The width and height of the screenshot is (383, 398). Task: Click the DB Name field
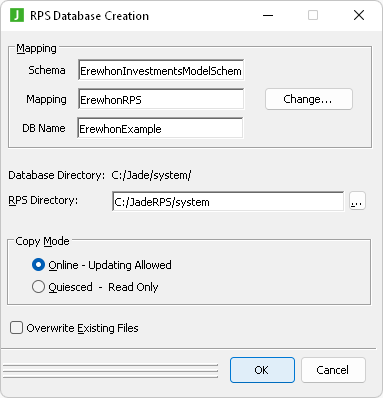pyautogui.click(x=160, y=128)
